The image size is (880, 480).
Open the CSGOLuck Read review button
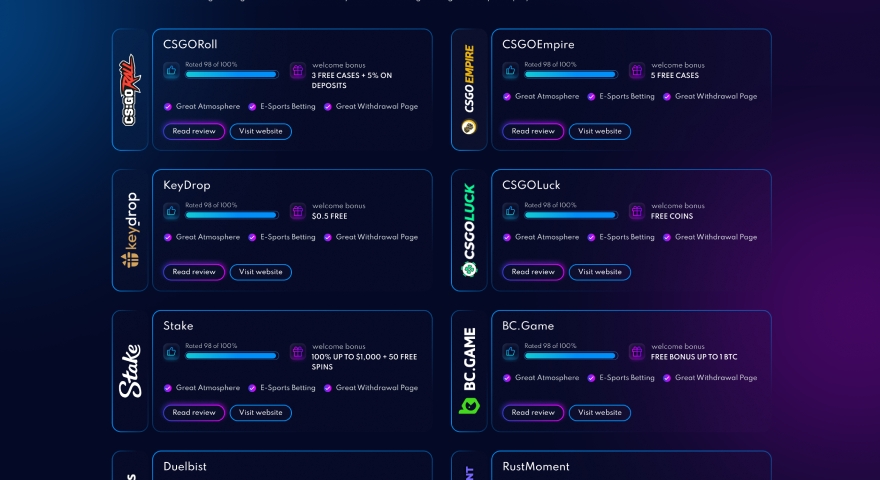pos(533,272)
